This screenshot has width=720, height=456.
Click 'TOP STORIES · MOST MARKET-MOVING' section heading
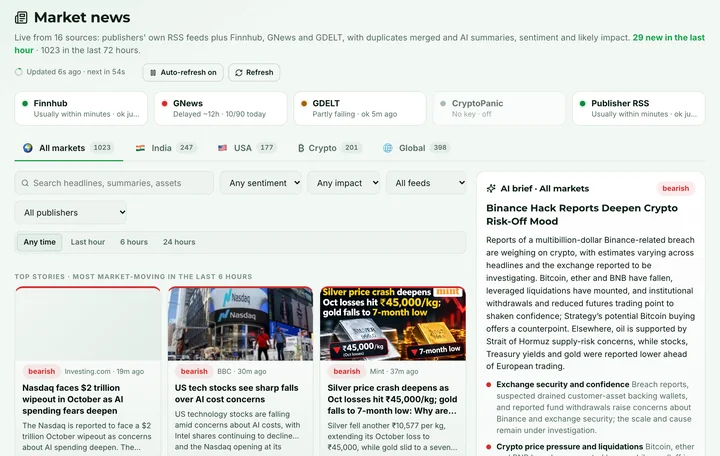(133, 277)
